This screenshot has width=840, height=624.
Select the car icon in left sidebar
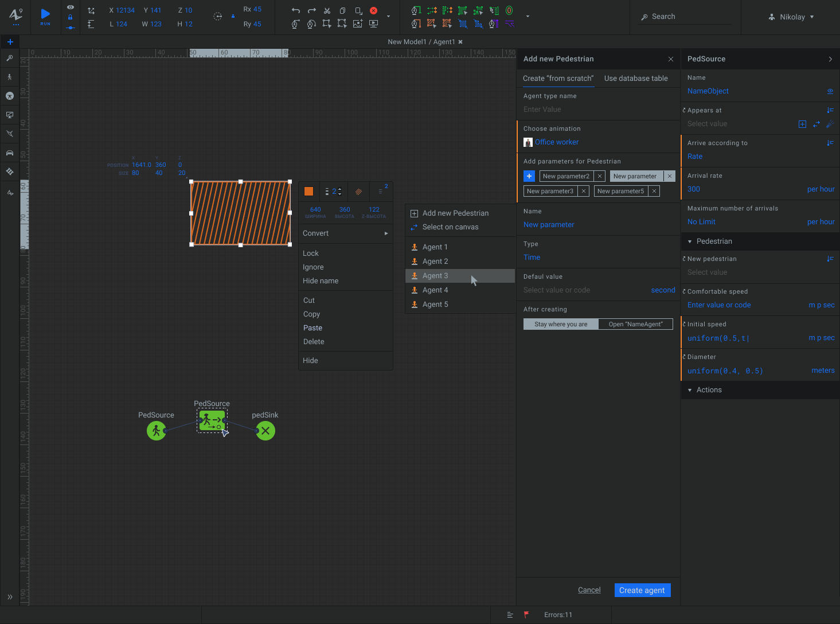[x=10, y=153]
